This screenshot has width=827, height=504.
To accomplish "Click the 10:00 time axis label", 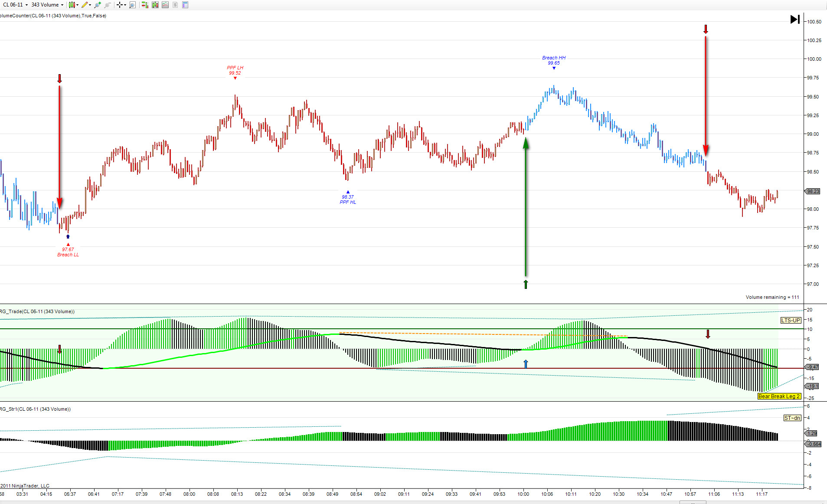I will tap(523, 494).
